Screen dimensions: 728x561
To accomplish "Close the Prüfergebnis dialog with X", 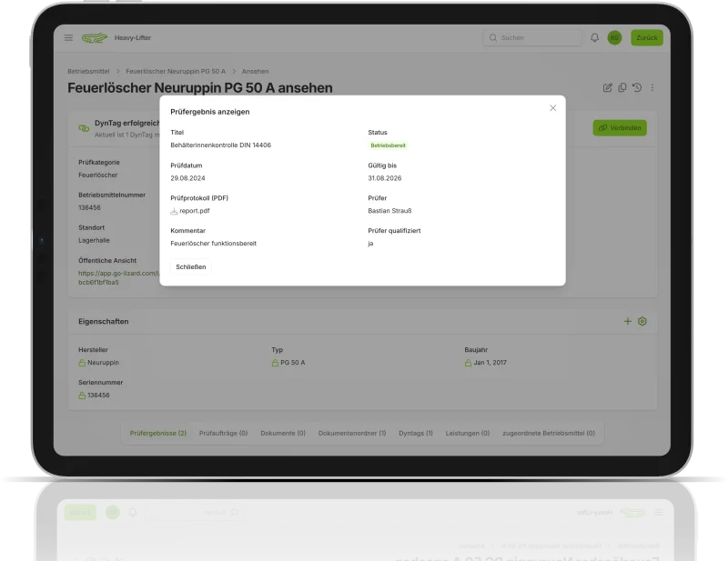I will [552, 108].
